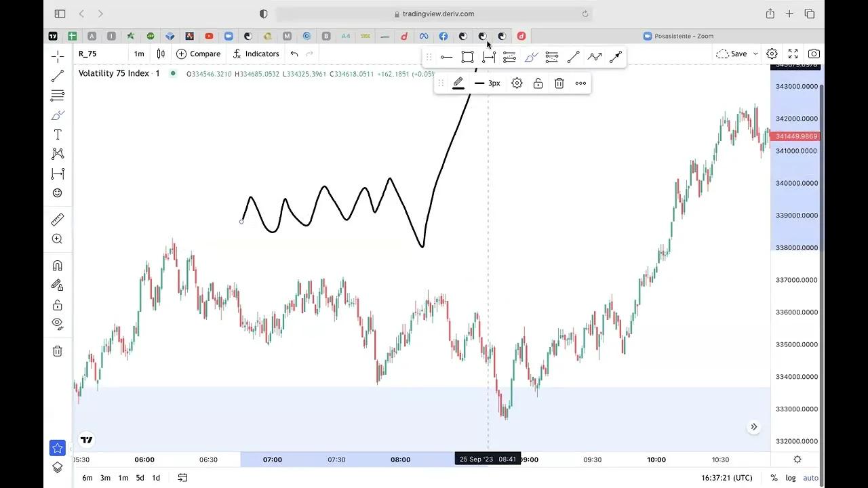The width and height of the screenshot is (868, 488).
Task: Take a chart snapshot with the camera icon
Action: (x=814, y=53)
